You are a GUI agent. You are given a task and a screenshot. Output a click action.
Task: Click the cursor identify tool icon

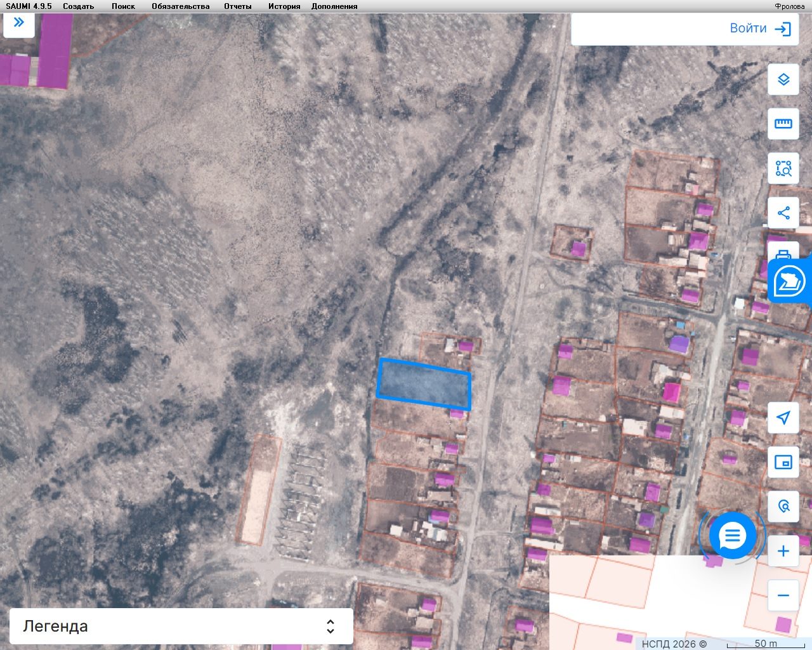pyautogui.click(x=783, y=507)
